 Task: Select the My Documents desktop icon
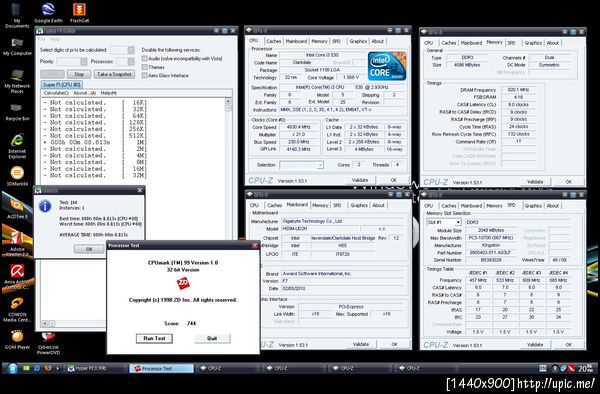(16, 15)
